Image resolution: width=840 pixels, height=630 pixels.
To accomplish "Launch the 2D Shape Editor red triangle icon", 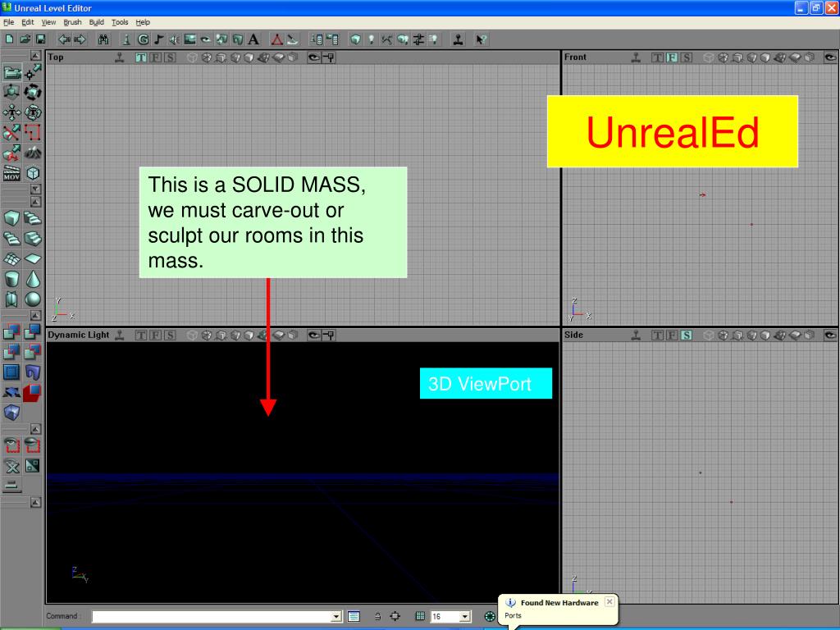I will click(277, 39).
